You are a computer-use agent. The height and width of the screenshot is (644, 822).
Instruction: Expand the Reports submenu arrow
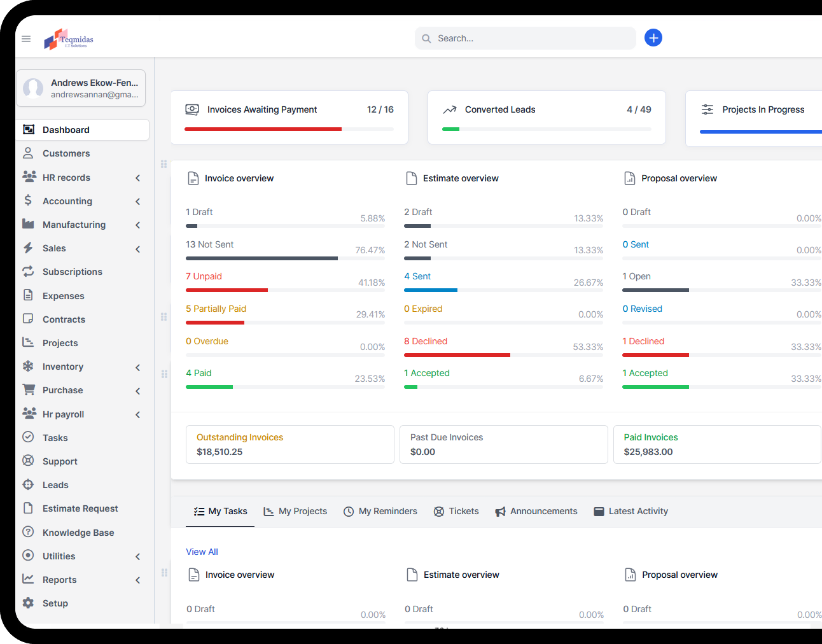tap(137, 580)
